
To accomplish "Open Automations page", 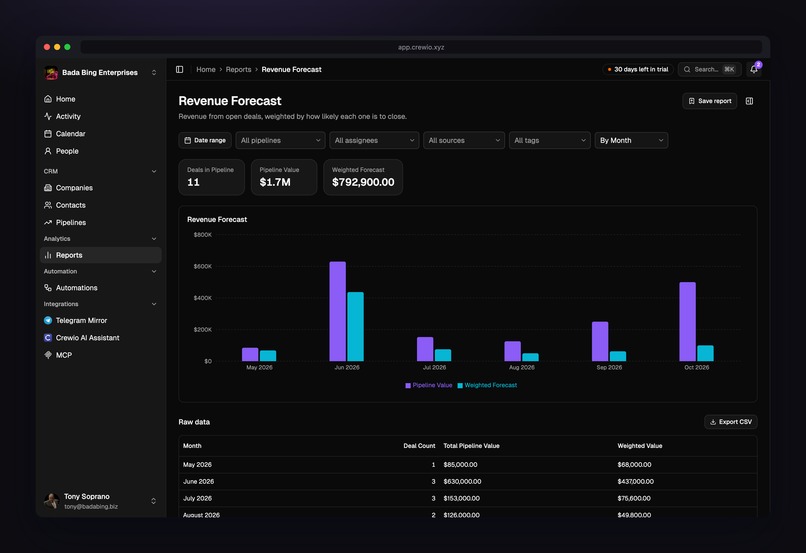I will click(x=100, y=288).
